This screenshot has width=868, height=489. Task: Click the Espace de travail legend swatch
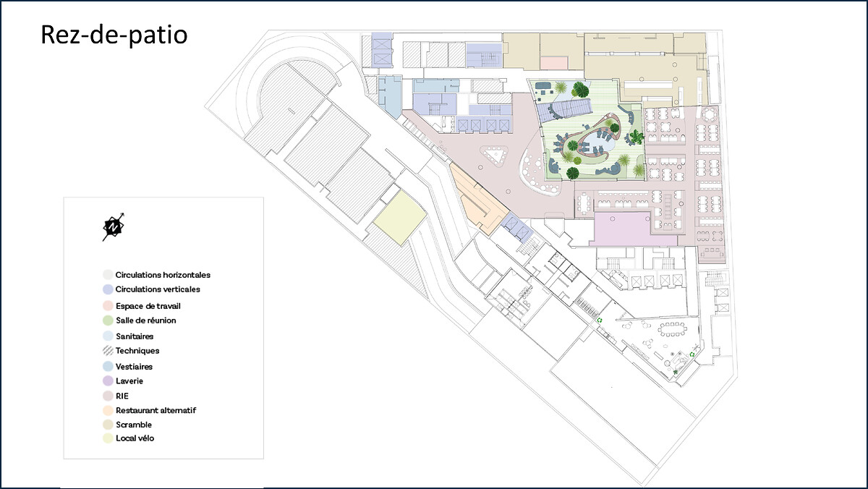pyautogui.click(x=107, y=306)
